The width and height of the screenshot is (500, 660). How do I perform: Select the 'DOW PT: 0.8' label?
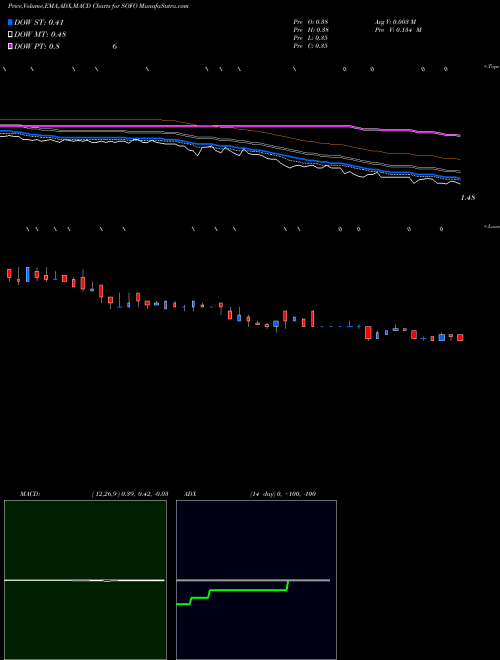coord(37,46)
